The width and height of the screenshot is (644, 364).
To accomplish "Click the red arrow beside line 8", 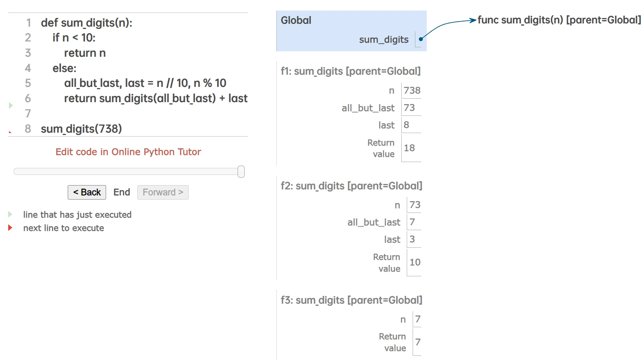I will 10,132.
